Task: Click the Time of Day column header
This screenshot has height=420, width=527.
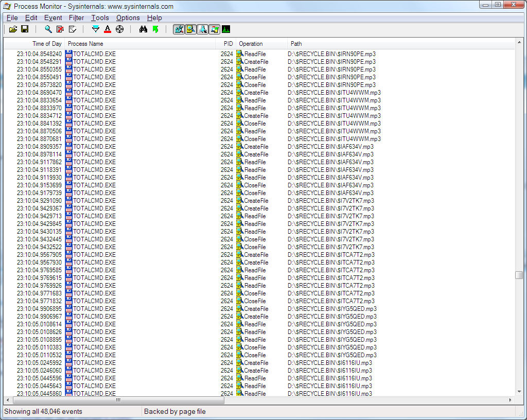Action: point(34,44)
